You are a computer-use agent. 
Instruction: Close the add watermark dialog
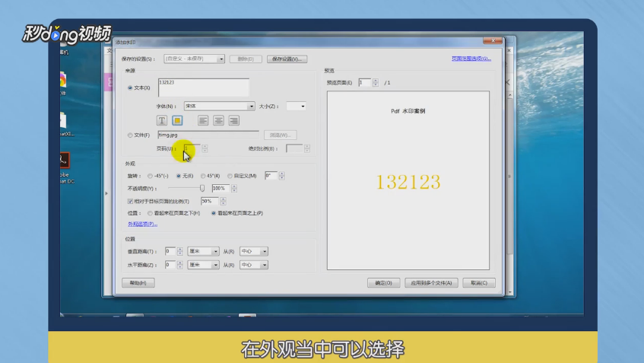point(493,40)
